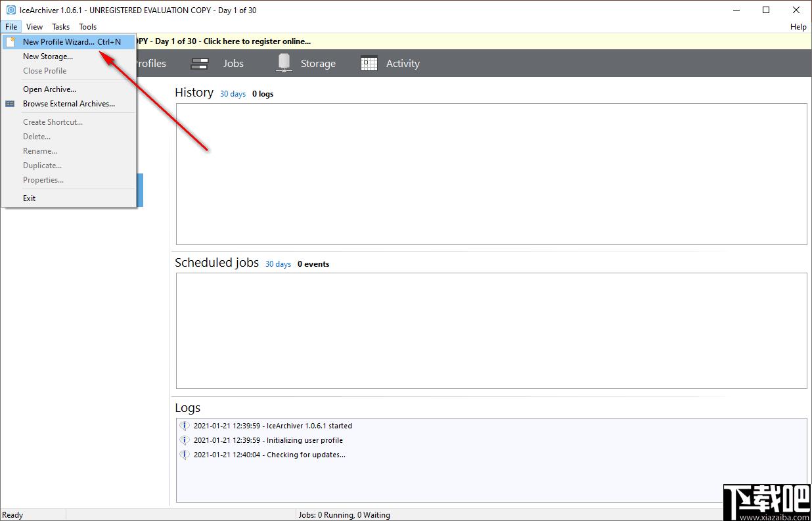Click the Jobs tab icon

(200, 64)
